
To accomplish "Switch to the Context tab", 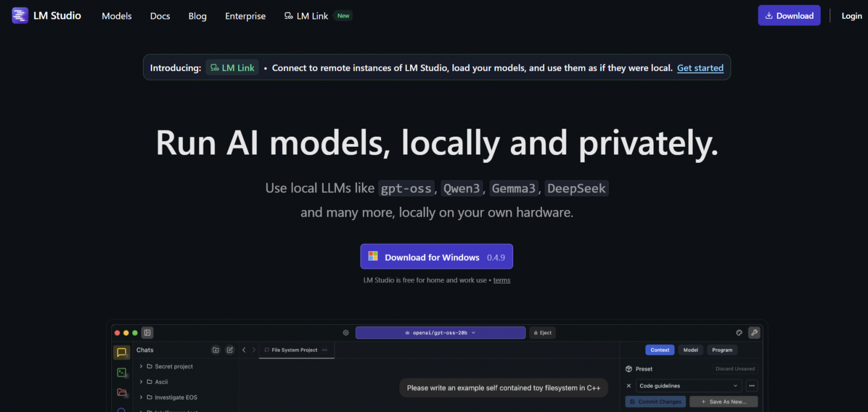I will point(660,350).
